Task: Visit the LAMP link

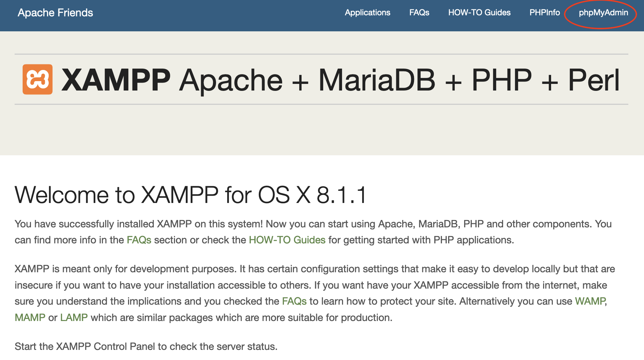Action: [x=74, y=317]
